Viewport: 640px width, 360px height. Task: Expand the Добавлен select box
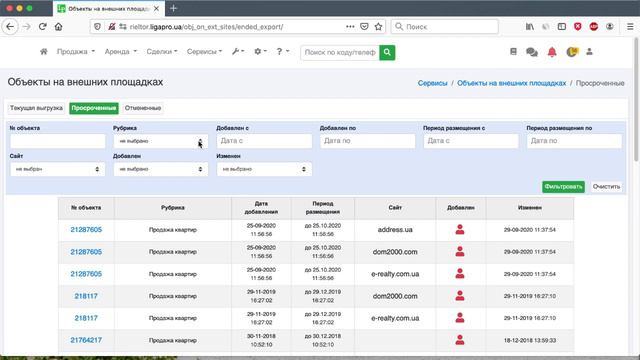(160, 169)
